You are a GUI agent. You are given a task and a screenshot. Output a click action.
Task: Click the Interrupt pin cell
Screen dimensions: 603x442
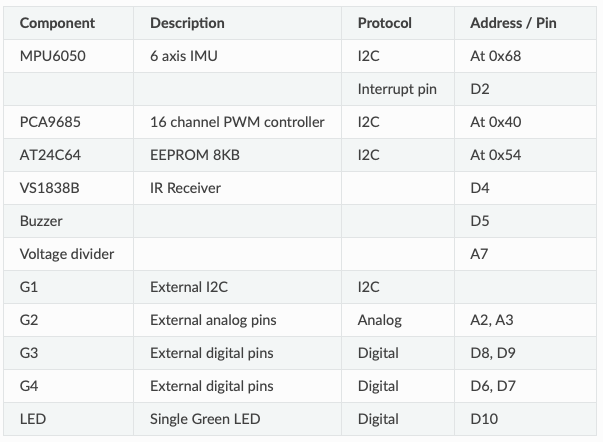point(397,89)
